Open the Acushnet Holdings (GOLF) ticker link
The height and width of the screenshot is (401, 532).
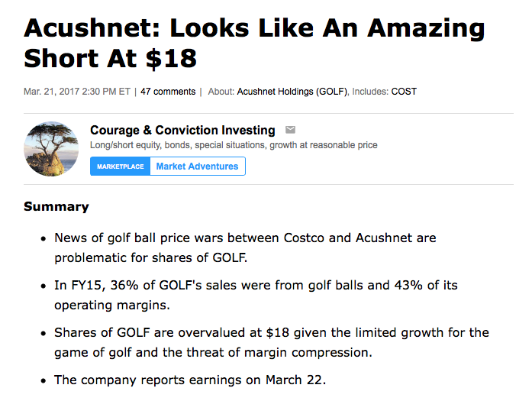[x=292, y=92]
